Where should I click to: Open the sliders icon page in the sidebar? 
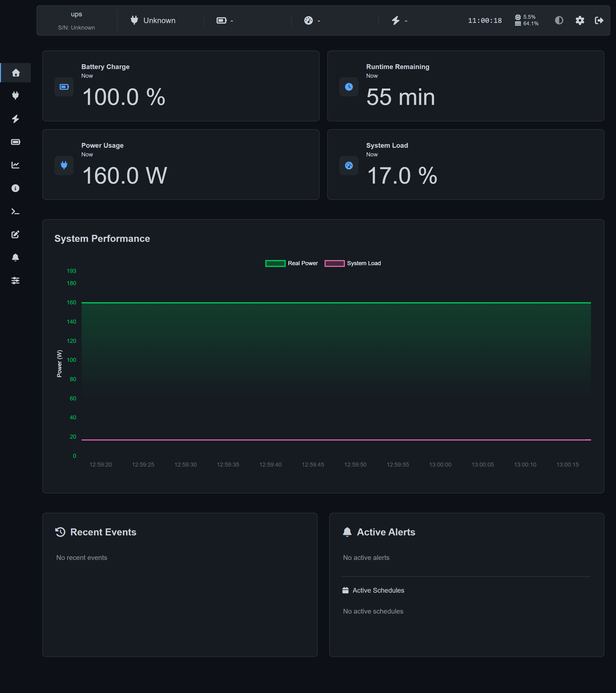(x=16, y=280)
